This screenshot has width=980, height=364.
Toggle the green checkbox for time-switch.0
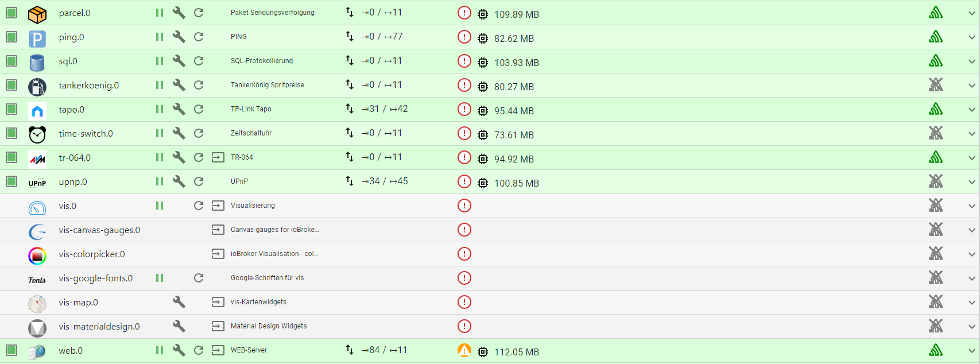(x=11, y=133)
